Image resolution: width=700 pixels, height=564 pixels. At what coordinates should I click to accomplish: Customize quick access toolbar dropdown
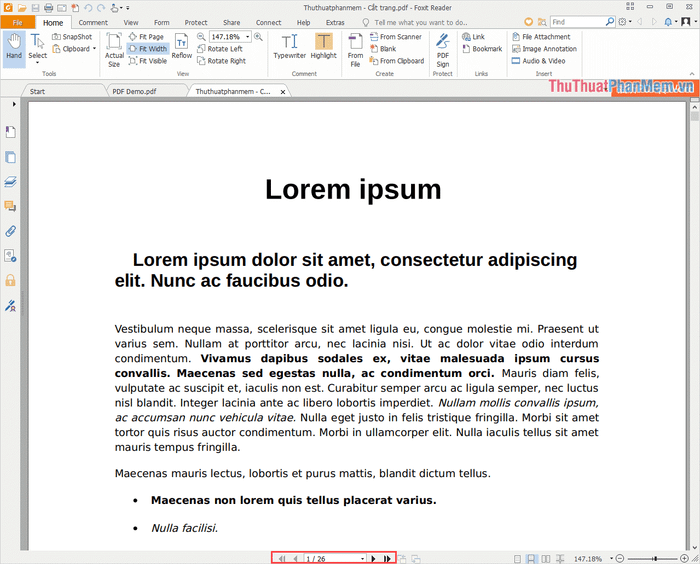(x=128, y=8)
